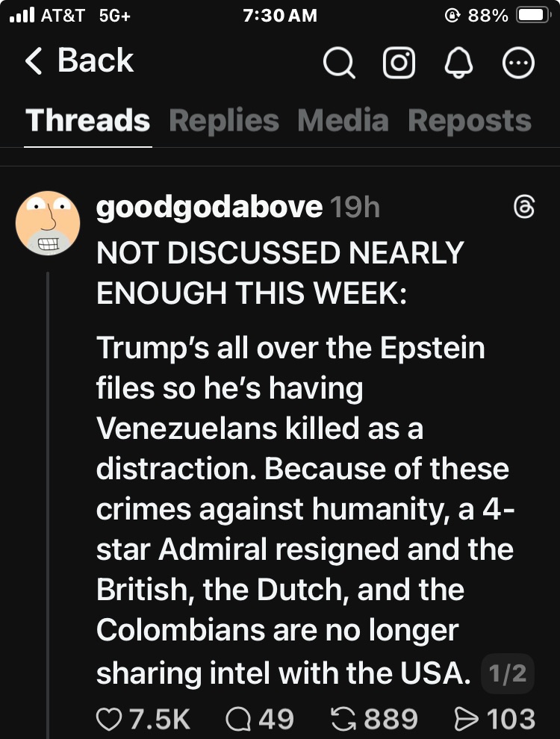Go back with the Back chevron
Viewport: 560px width, 739px height.
[78, 61]
